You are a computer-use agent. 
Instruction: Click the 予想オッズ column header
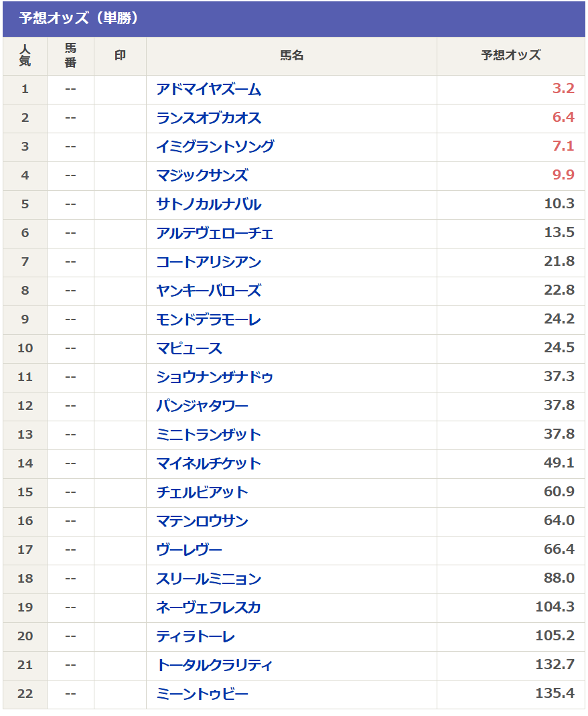tap(511, 56)
